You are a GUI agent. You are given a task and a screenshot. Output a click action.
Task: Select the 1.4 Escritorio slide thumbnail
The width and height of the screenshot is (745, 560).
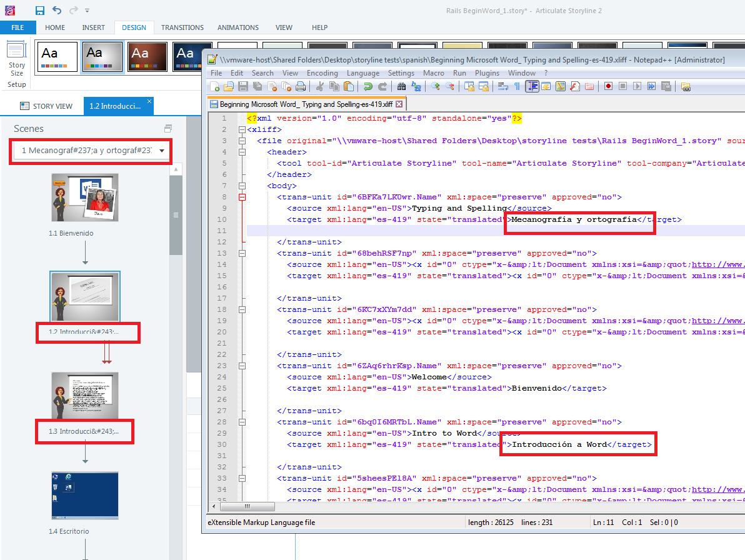pyautogui.click(x=85, y=496)
